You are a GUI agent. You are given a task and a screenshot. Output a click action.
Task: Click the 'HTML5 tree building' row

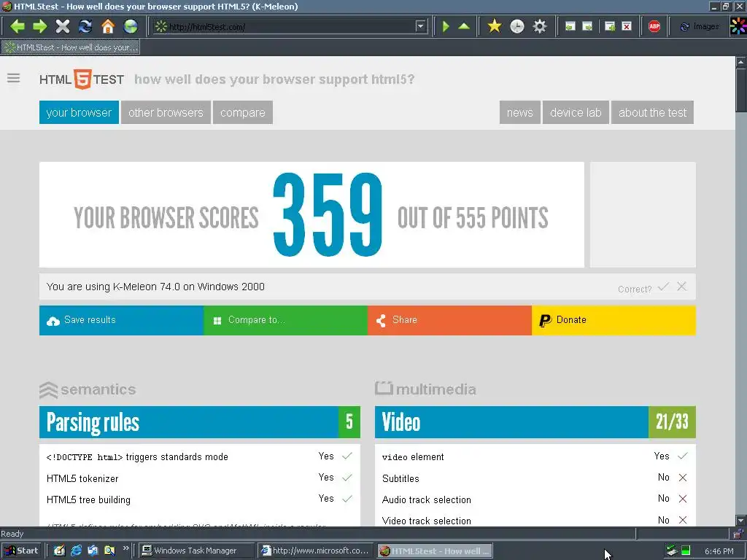[200, 499]
